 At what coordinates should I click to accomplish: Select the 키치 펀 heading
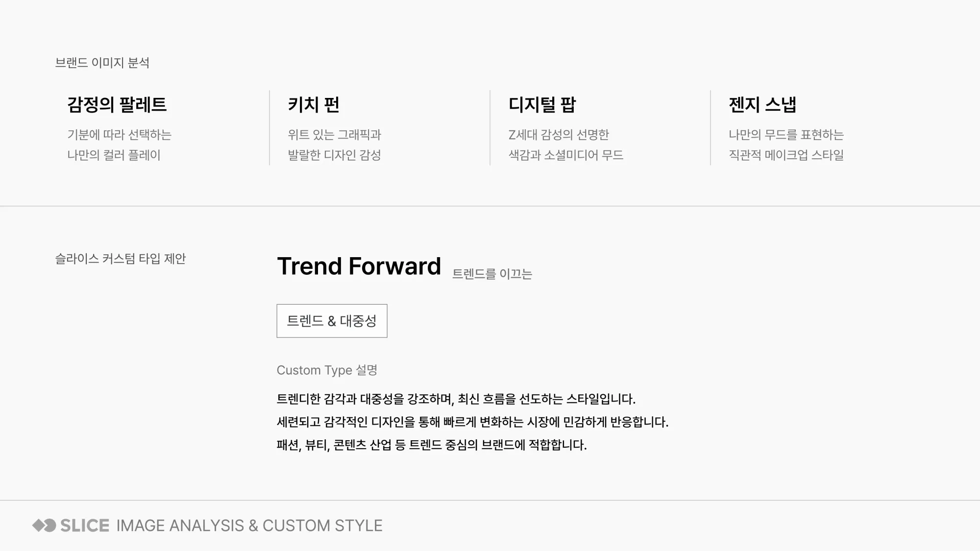point(314,105)
